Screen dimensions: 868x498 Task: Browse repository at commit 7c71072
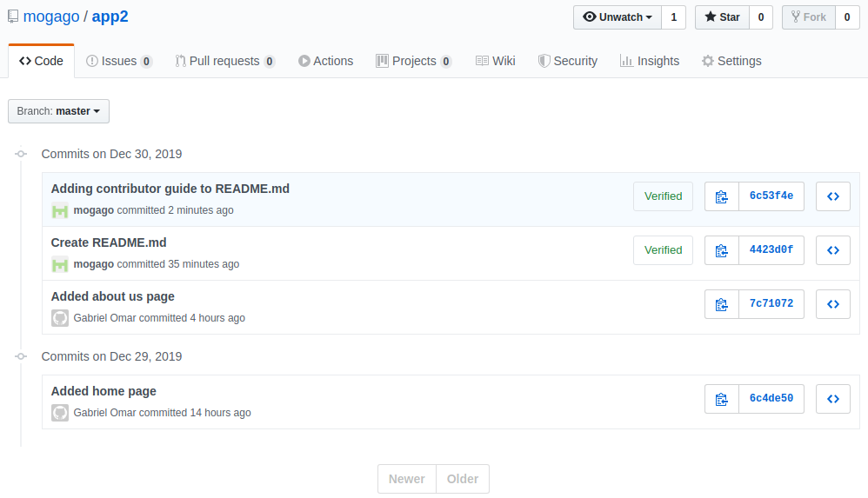tap(832, 304)
